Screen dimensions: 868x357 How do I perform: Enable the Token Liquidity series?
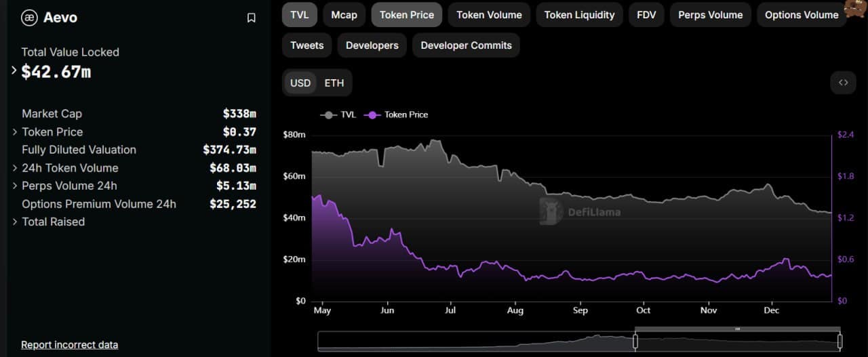579,15
